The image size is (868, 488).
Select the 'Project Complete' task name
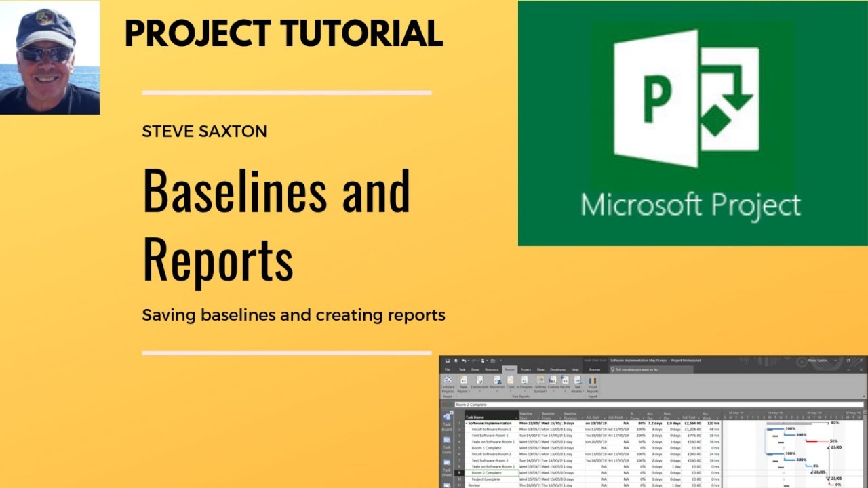(486, 479)
